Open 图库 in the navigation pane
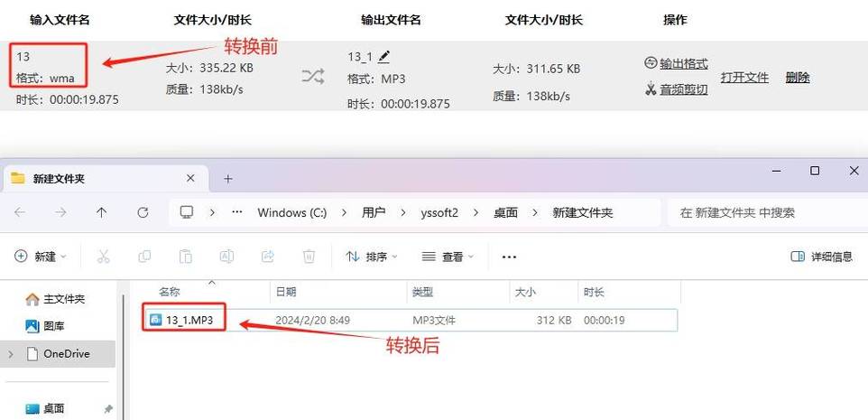 coord(45,326)
